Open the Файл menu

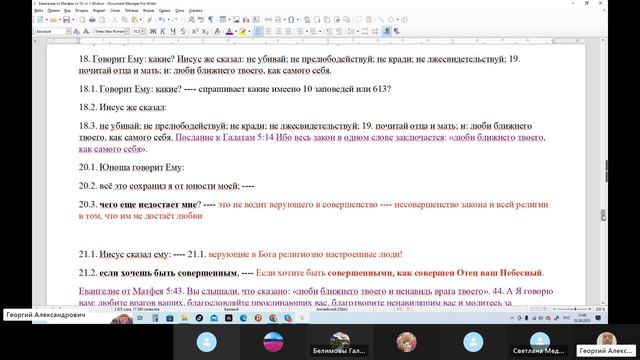39,11
